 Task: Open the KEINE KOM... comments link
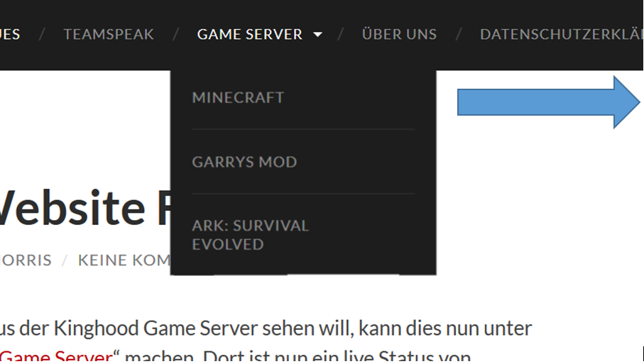[124, 260]
